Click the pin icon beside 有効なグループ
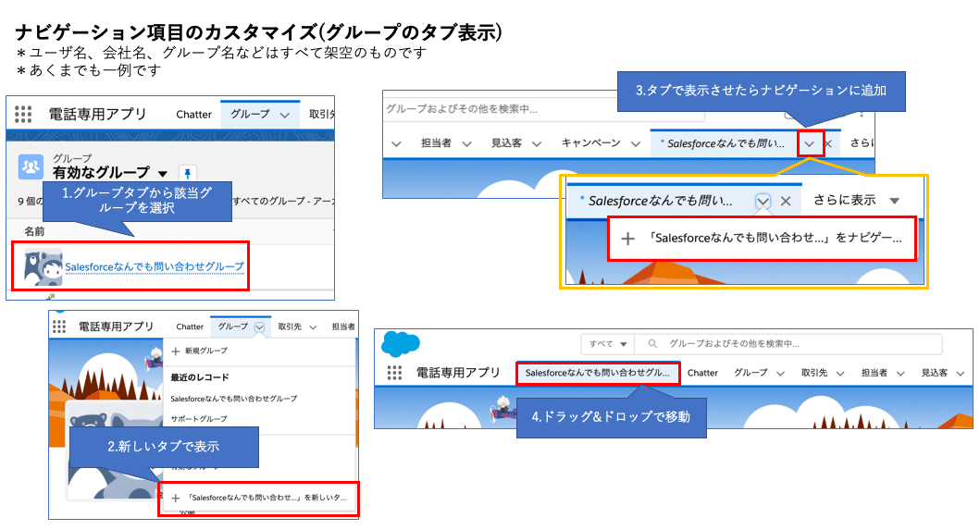This screenshot has height=530, width=980. (x=188, y=173)
